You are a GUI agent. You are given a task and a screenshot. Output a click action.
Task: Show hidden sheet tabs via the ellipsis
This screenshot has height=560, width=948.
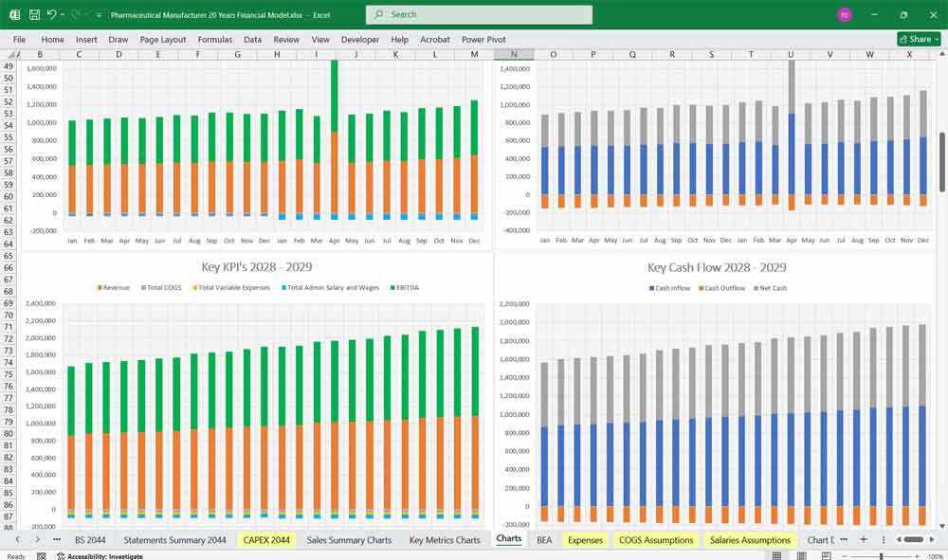[x=57, y=539]
